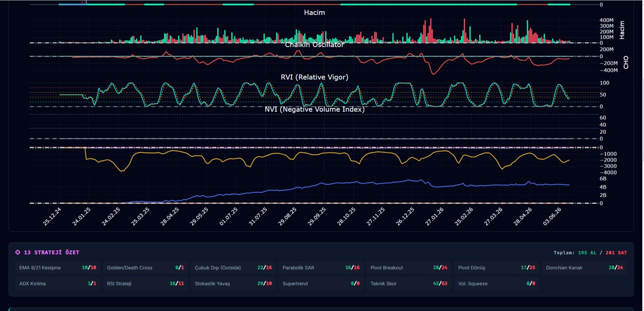644x311 pixels.
Task: Select the Parabolik SAR strategy card
Action: pyautogui.click(x=321, y=267)
